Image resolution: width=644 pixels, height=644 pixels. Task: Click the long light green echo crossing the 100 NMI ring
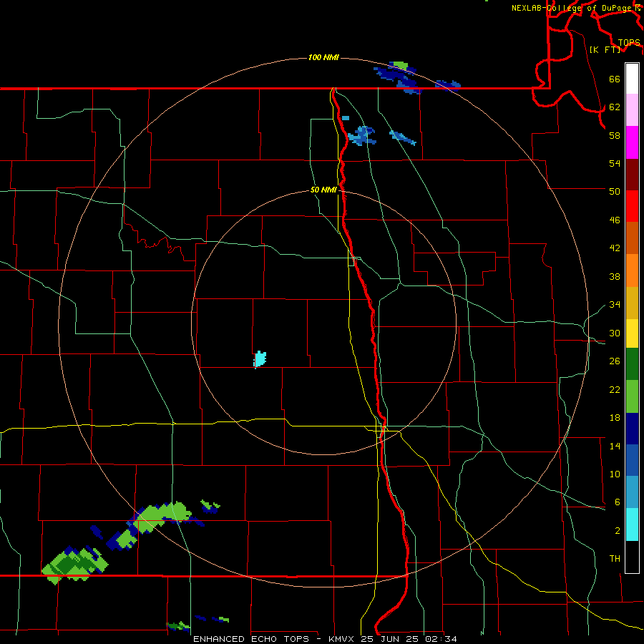tap(163, 516)
